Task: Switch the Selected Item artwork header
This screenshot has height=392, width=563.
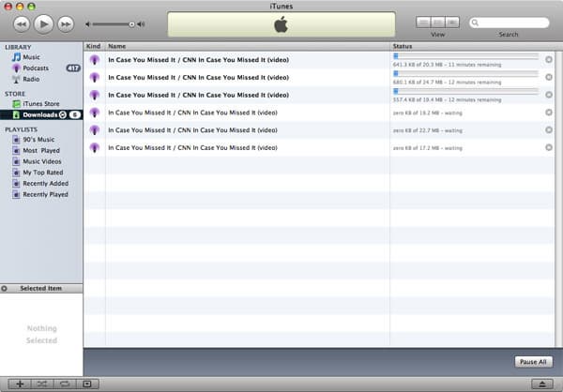Action: tap(41, 288)
